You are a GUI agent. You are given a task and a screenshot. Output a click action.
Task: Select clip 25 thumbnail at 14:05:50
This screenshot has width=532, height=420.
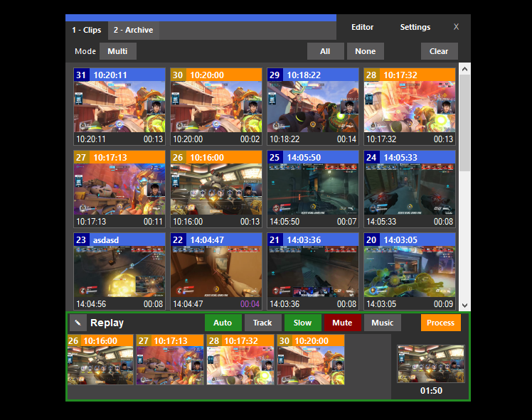tap(313, 189)
